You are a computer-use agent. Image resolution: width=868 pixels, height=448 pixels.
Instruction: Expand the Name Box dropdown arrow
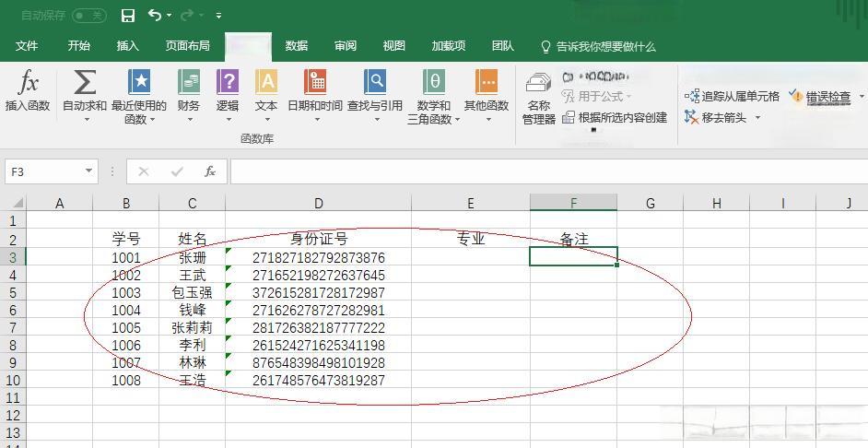(x=88, y=171)
